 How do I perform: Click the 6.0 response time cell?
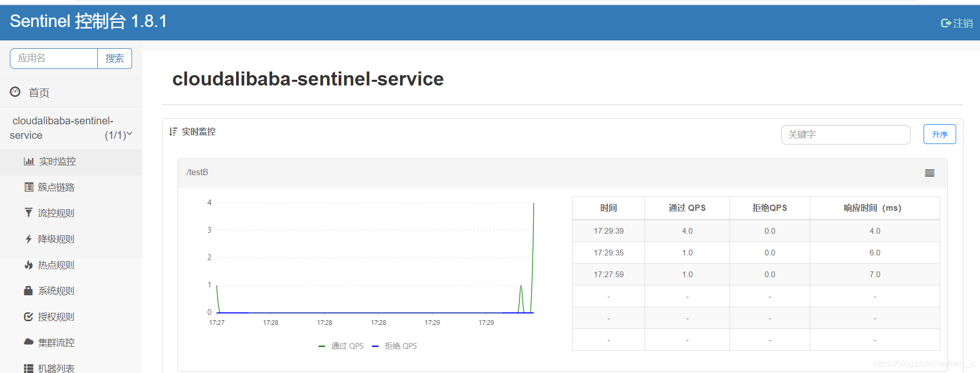tap(874, 253)
